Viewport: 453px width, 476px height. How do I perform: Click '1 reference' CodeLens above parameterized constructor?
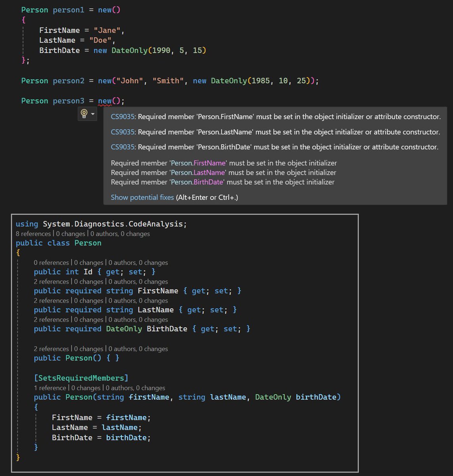50,388
